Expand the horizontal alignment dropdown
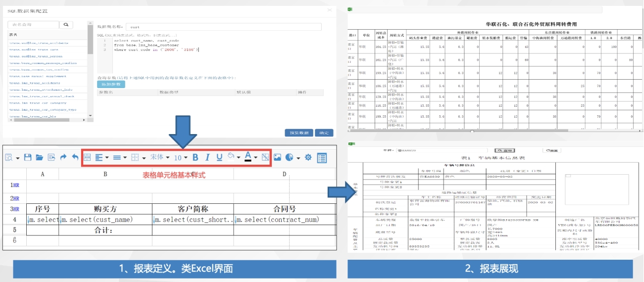The width and height of the screenshot is (644, 282). point(101,157)
